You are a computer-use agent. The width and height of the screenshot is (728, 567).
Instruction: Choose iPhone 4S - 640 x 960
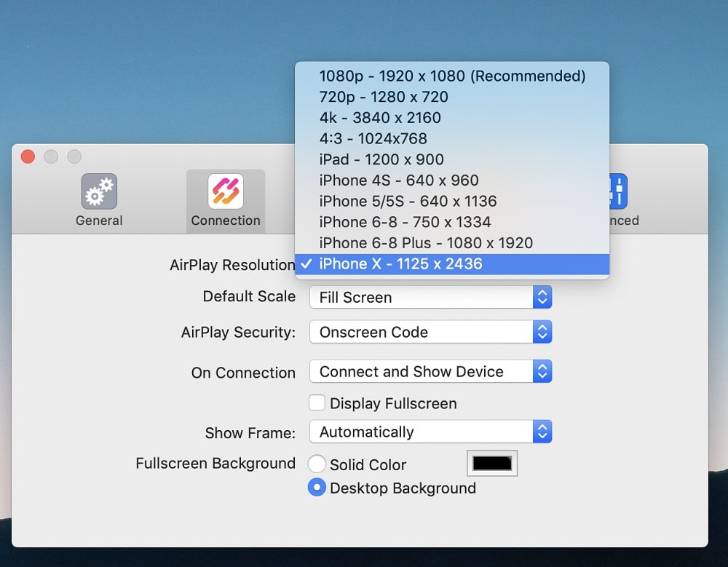coord(399,181)
